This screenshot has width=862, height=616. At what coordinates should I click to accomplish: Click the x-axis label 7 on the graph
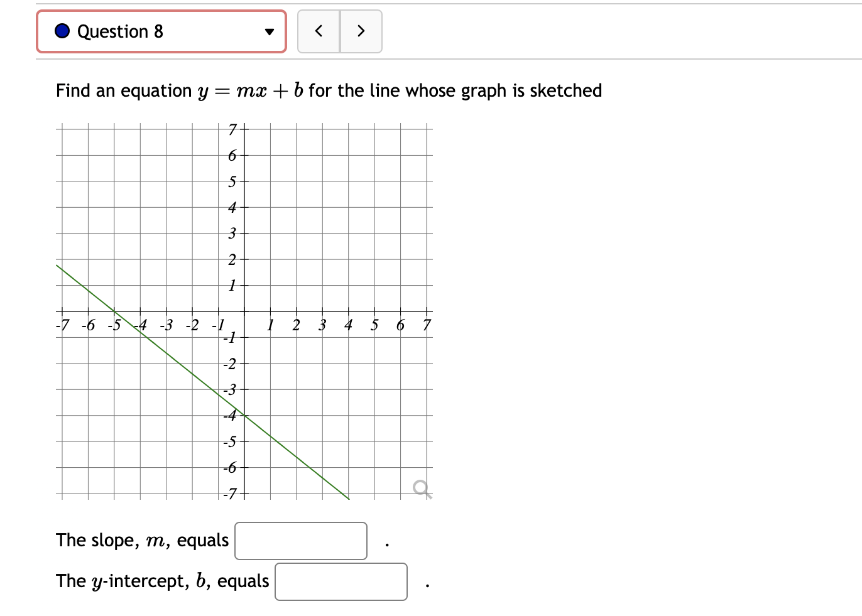coord(426,325)
